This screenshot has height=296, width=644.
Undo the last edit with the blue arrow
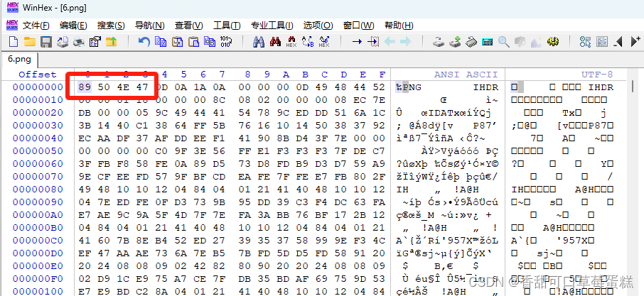(144, 41)
